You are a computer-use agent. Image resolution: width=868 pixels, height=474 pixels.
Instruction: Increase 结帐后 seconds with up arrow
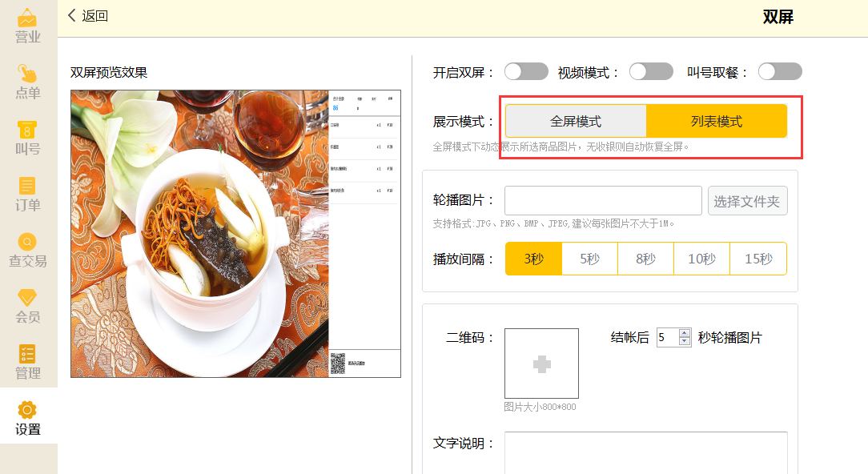tap(684, 333)
